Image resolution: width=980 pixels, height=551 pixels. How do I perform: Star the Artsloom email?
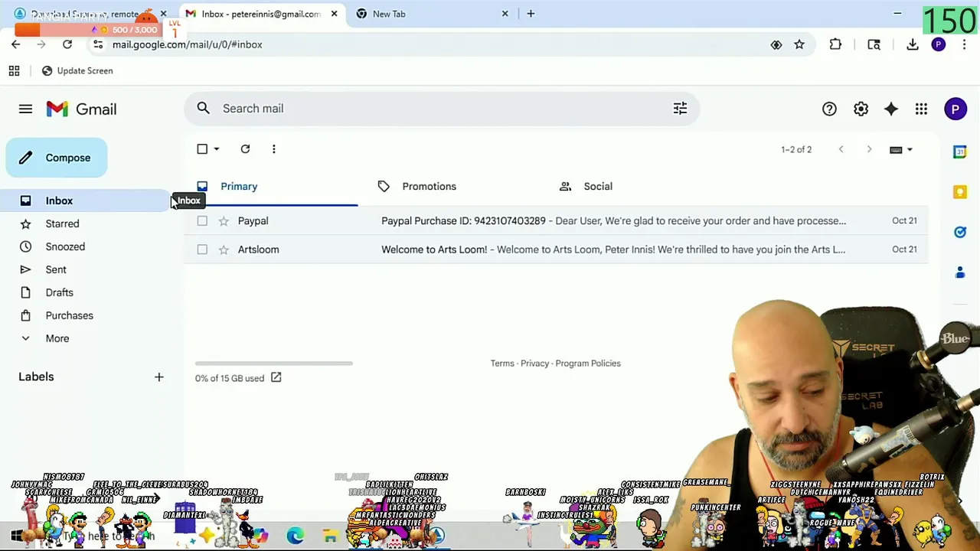click(224, 249)
